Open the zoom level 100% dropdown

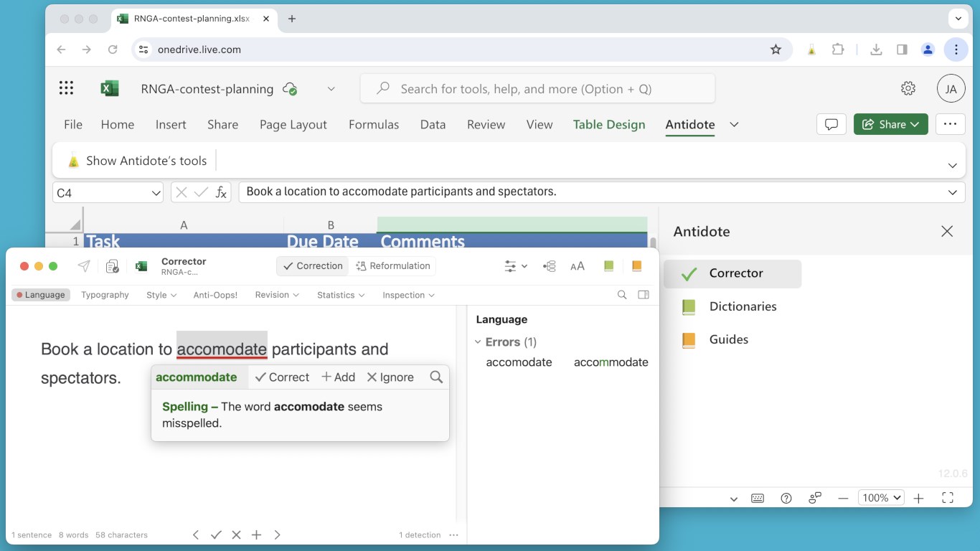click(881, 498)
